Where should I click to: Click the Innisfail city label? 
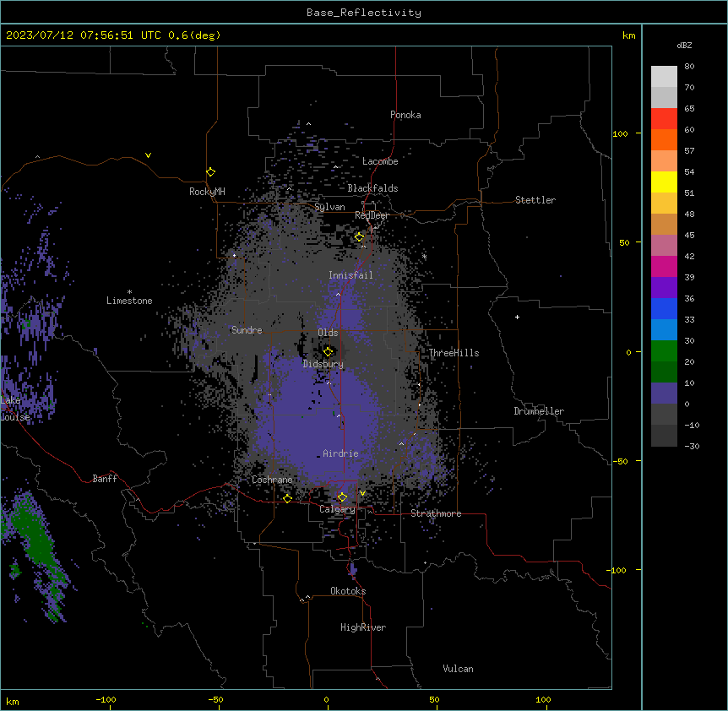click(x=350, y=275)
